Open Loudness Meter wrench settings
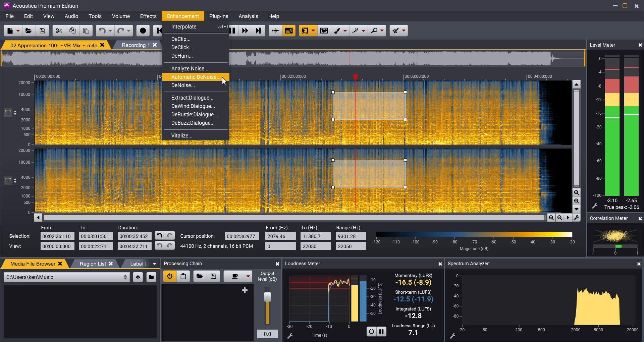This screenshot has height=342, width=644. 290,336
